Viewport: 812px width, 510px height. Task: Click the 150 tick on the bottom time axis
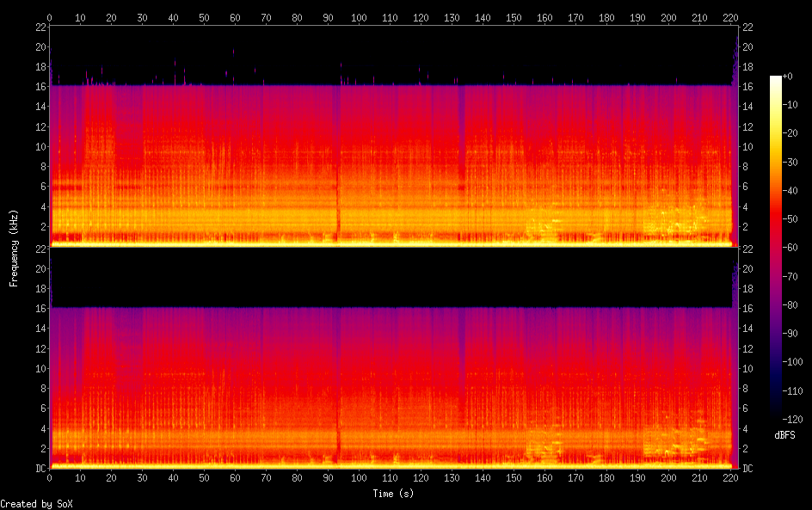coord(514,477)
